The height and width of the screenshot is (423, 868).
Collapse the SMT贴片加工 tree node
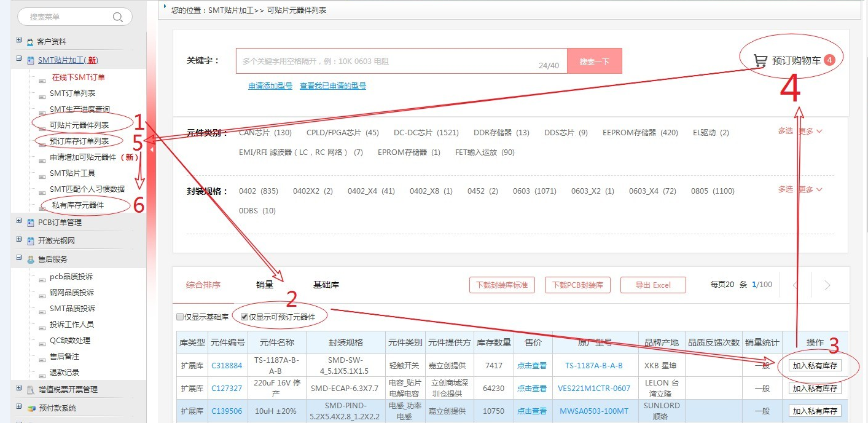point(19,59)
